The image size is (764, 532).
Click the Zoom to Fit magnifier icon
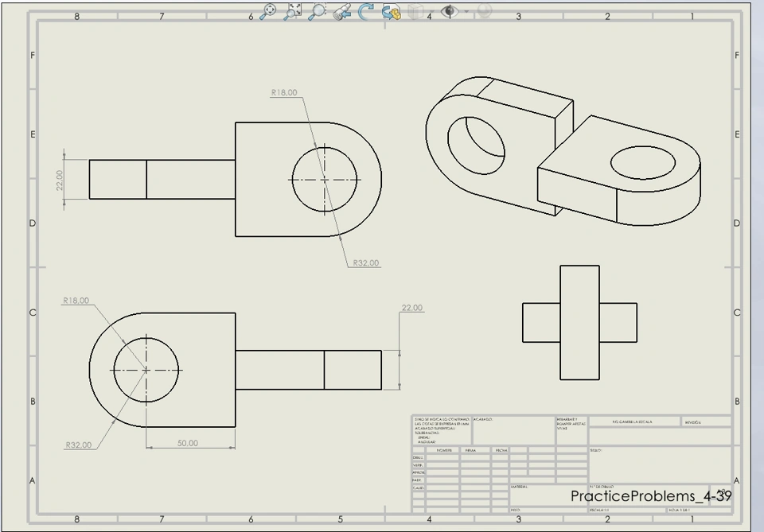[267, 11]
